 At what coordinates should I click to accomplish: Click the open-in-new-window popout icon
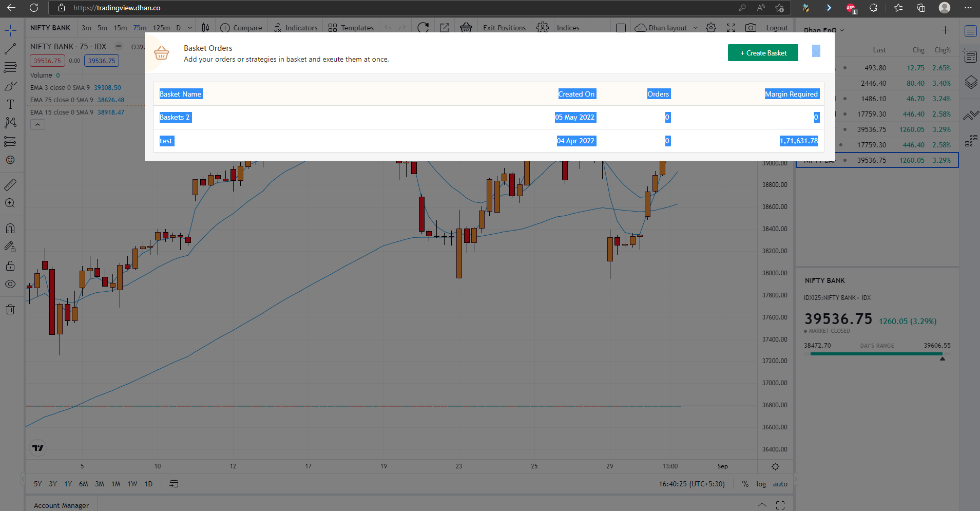click(x=445, y=28)
